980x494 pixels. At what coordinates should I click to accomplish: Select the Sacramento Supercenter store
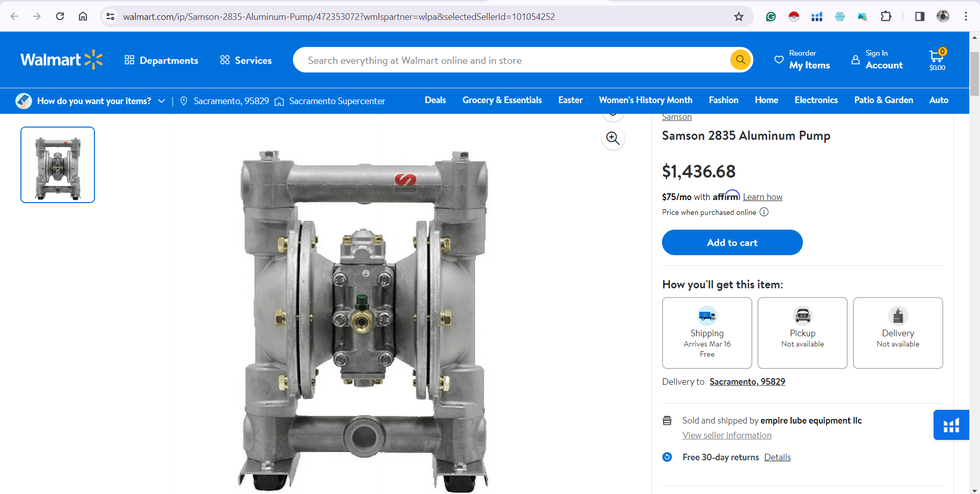click(x=330, y=101)
